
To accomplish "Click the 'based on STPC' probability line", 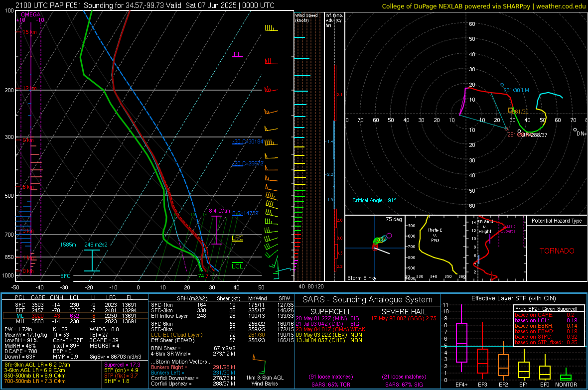I will [x=546, y=337].
